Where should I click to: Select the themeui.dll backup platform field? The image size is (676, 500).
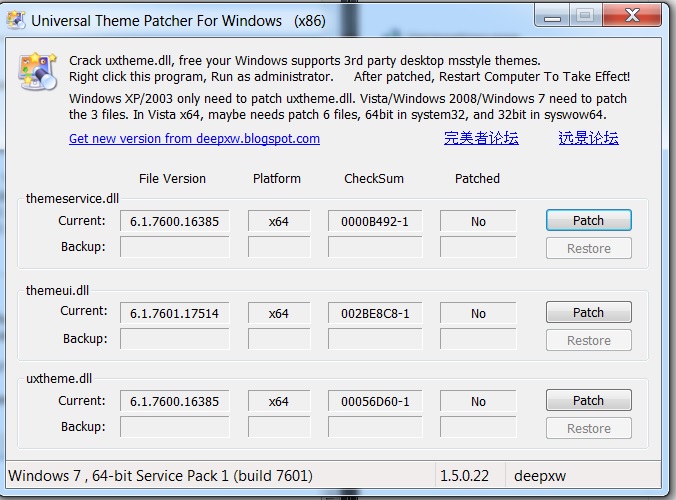click(279, 339)
